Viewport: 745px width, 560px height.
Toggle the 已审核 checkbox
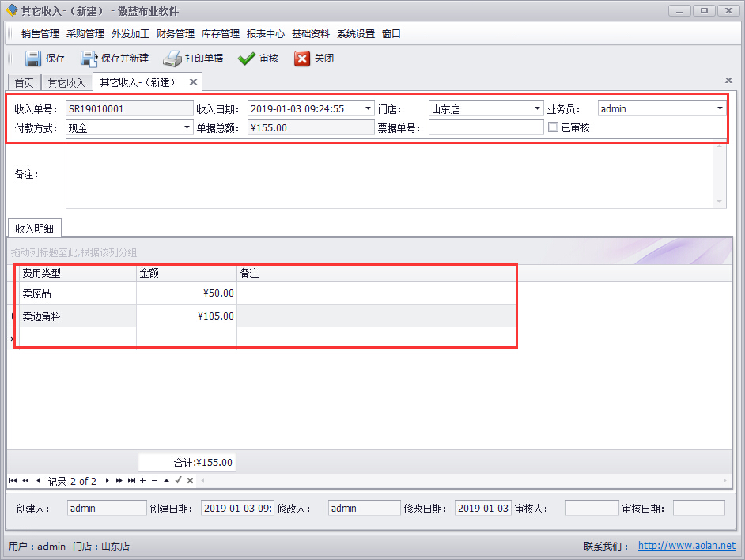pyautogui.click(x=554, y=127)
